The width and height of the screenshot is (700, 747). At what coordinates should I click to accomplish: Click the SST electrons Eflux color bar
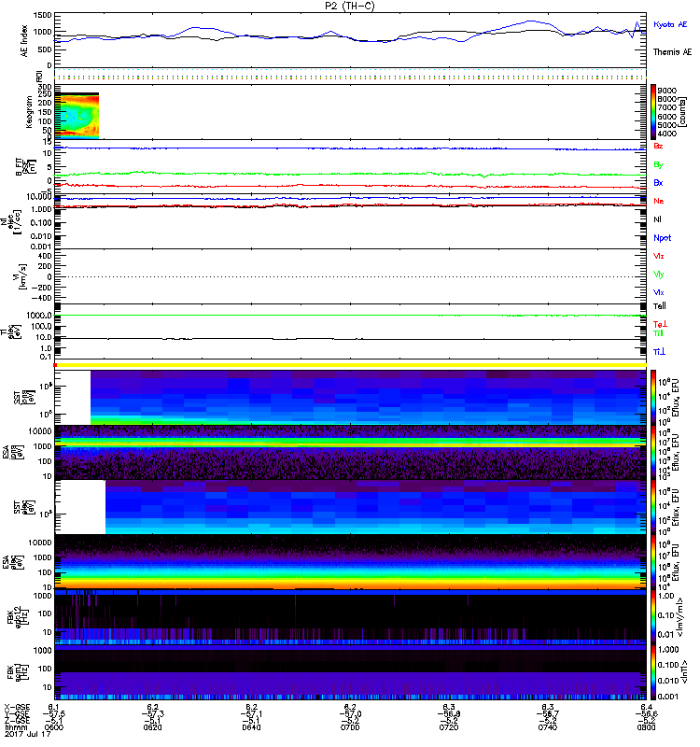tap(653, 507)
